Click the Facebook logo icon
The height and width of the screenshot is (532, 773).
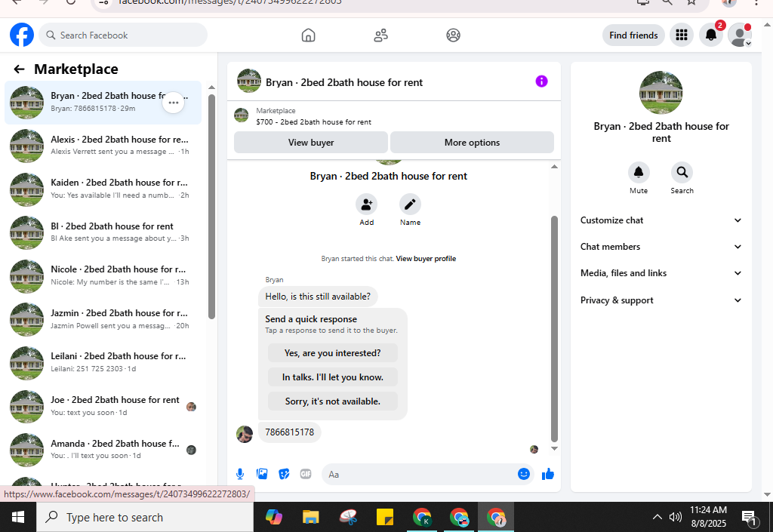tap(22, 35)
